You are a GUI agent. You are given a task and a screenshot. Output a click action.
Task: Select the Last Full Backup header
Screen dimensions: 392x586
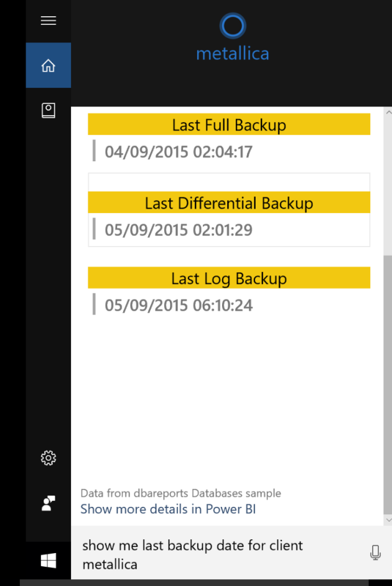(229, 125)
